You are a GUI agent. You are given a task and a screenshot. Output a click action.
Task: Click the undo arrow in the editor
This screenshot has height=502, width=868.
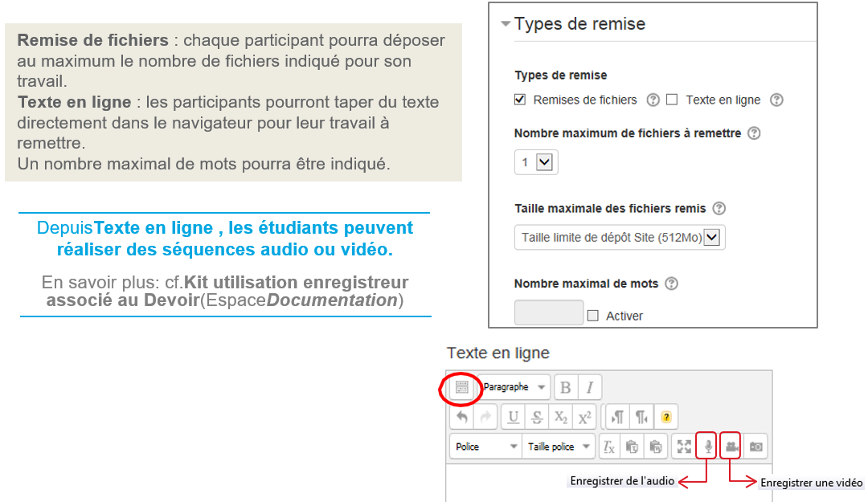[462, 418]
